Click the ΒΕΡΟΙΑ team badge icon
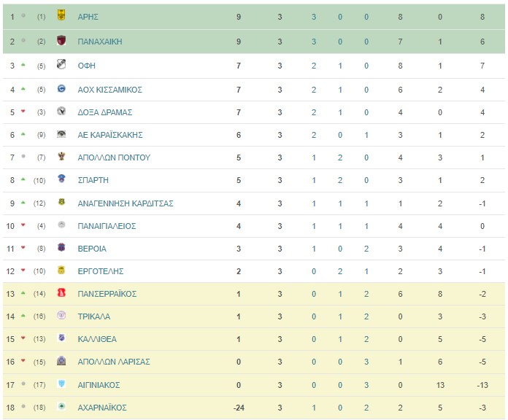Image resolution: width=508 pixels, height=420 pixels. tap(61, 247)
